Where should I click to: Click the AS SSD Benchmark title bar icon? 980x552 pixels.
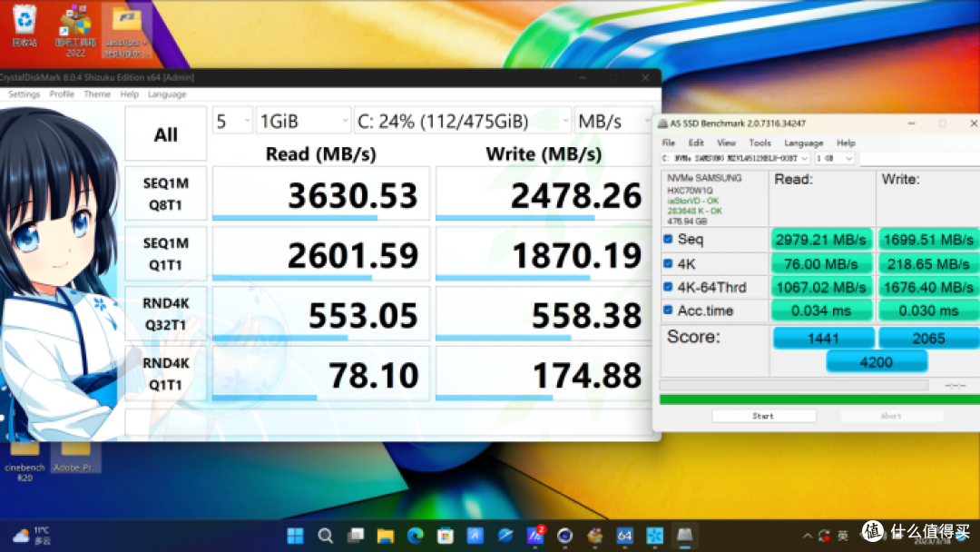[x=662, y=123]
